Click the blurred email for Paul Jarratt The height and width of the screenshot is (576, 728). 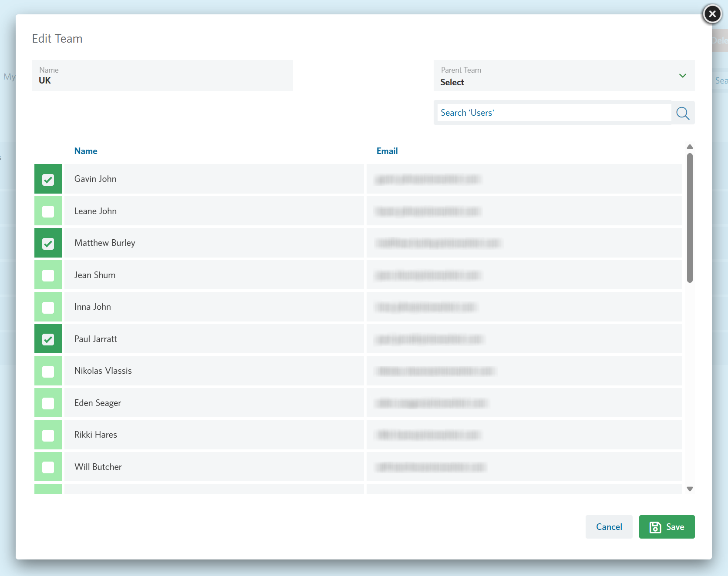click(429, 339)
